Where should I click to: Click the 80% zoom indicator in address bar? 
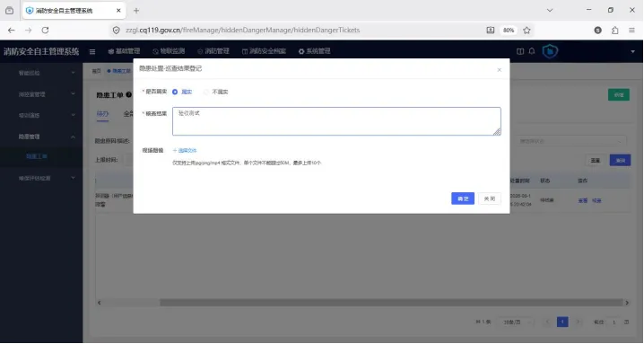tap(509, 30)
